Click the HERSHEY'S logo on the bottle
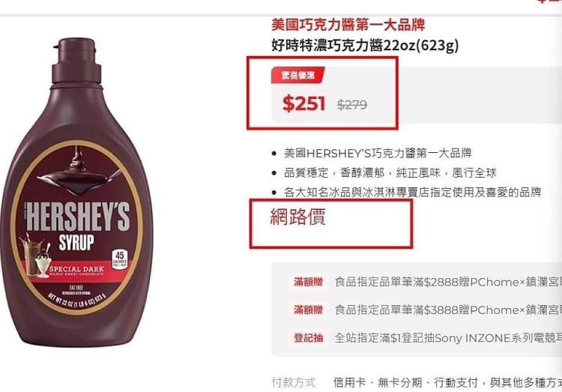Viewport: 562px width, 392px height. pos(78,217)
